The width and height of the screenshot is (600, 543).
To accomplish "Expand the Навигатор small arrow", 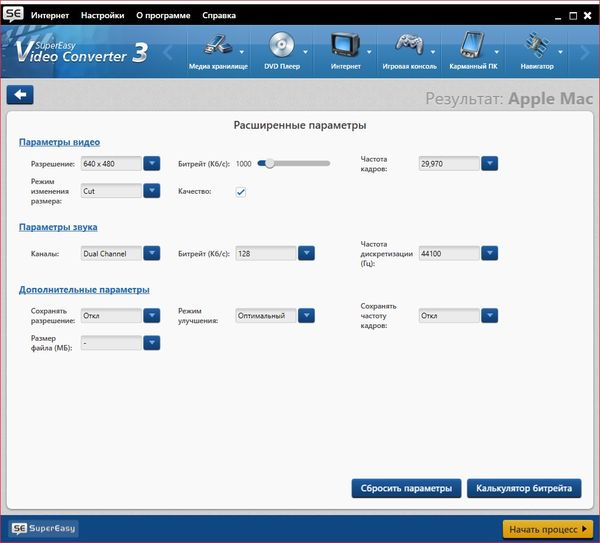I will 560,52.
